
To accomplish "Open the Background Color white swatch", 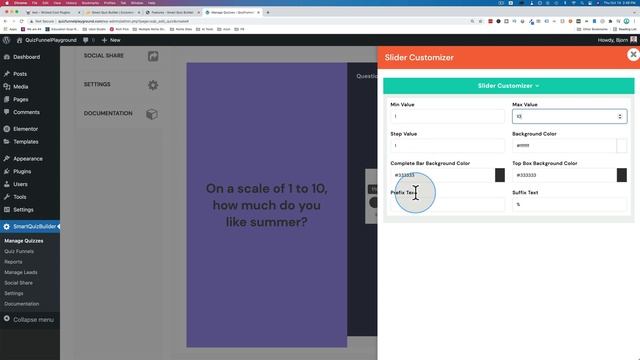I will pos(622,146).
